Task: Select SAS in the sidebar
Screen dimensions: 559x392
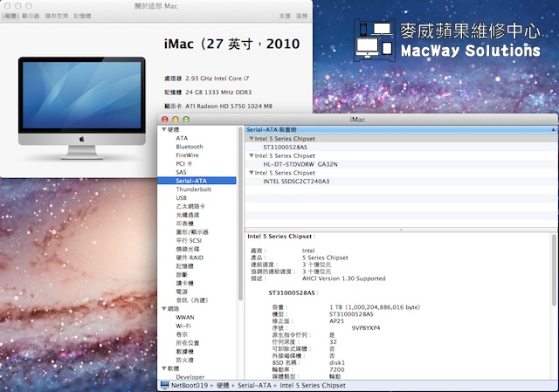Action: pos(181,172)
